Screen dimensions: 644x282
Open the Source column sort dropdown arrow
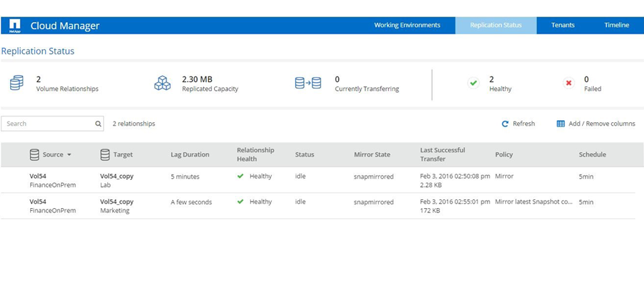pos(69,155)
